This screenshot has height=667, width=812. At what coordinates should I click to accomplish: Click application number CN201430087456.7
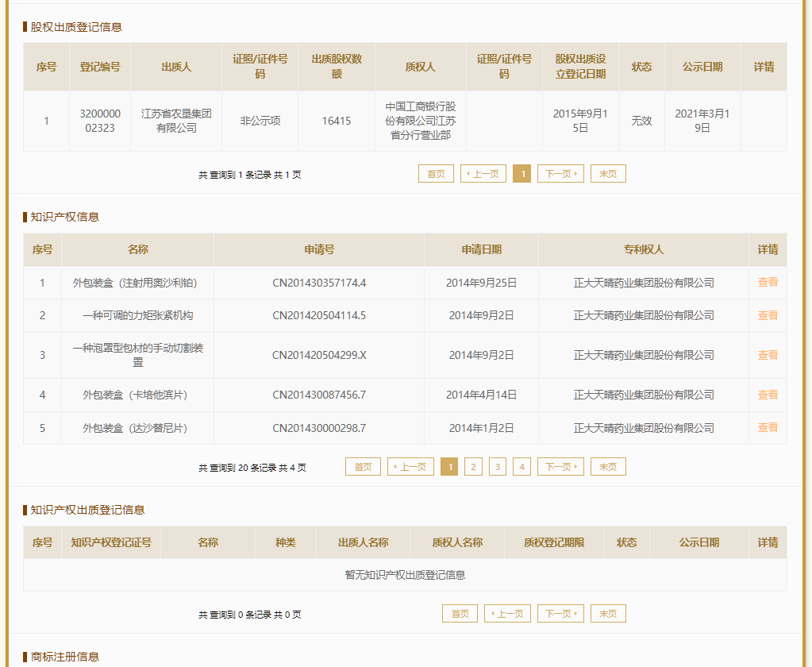coord(319,395)
